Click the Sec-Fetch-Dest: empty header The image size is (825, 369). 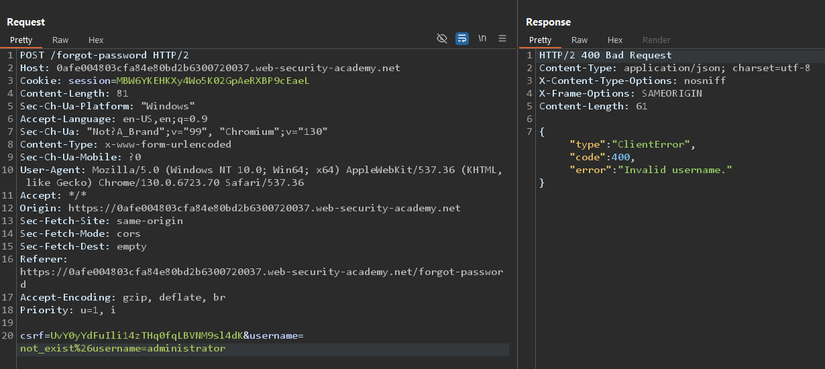83,246
